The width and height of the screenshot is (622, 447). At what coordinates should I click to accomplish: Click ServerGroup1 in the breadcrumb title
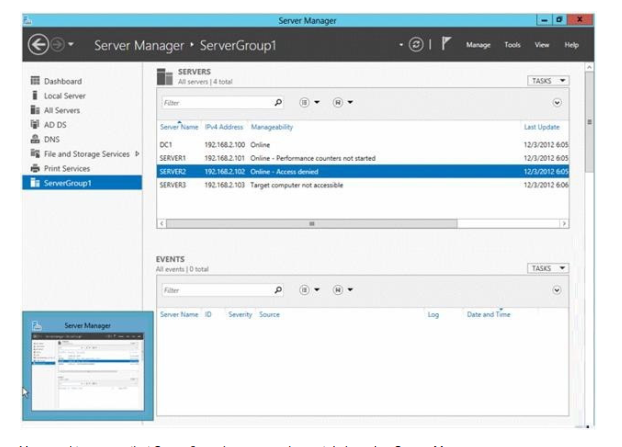238,45
